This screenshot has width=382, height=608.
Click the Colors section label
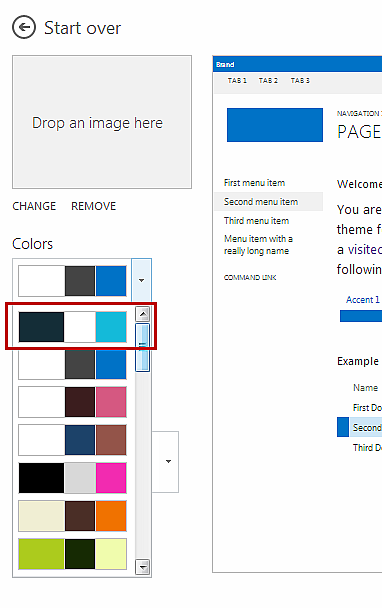(33, 244)
